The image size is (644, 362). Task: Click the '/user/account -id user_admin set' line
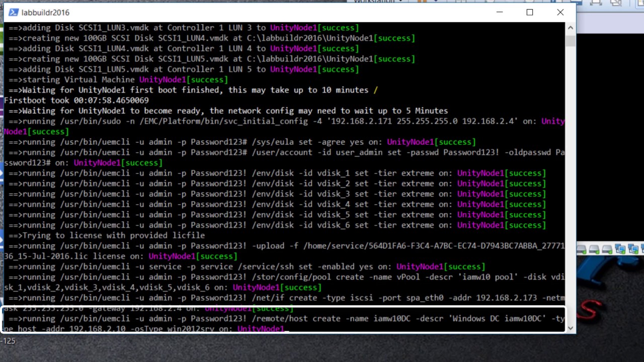pyautogui.click(x=284, y=157)
